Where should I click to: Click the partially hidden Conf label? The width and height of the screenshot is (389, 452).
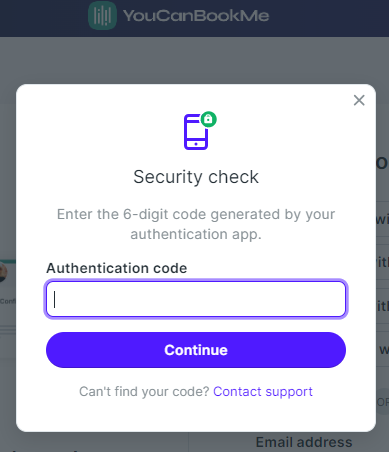pyautogui.click(x=8, y=301)
